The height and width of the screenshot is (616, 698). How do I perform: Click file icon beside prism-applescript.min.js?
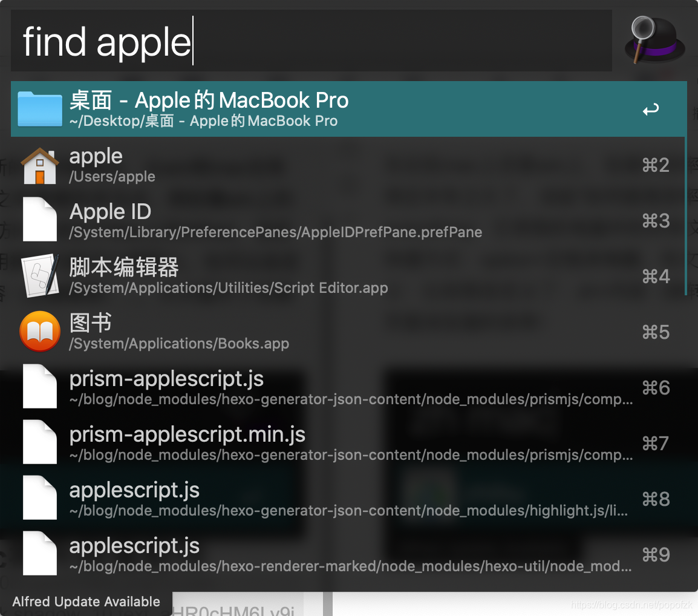40,442
